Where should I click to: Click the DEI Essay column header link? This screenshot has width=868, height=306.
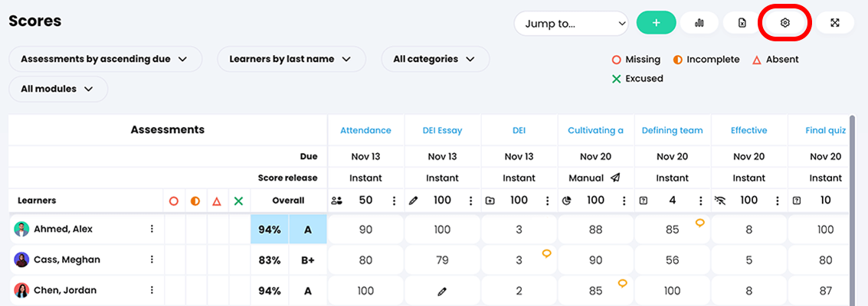pyautogui.click(x=442, y=131)
